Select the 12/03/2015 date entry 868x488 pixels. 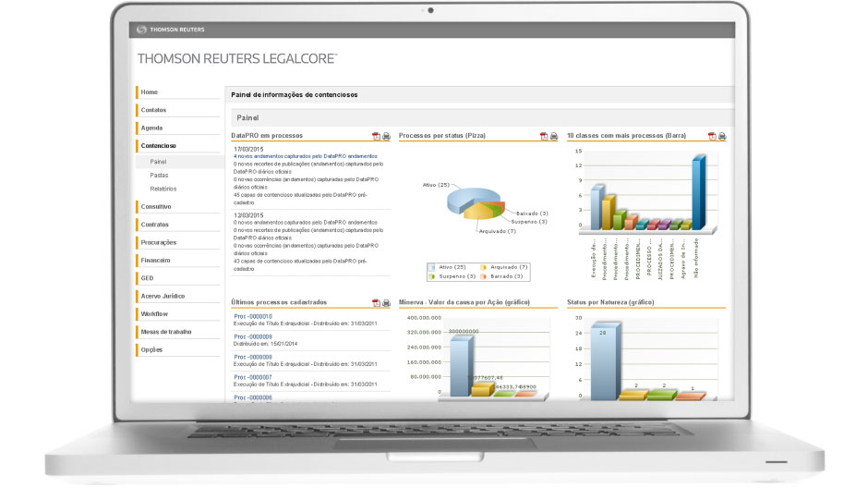(x=248, y=215)
